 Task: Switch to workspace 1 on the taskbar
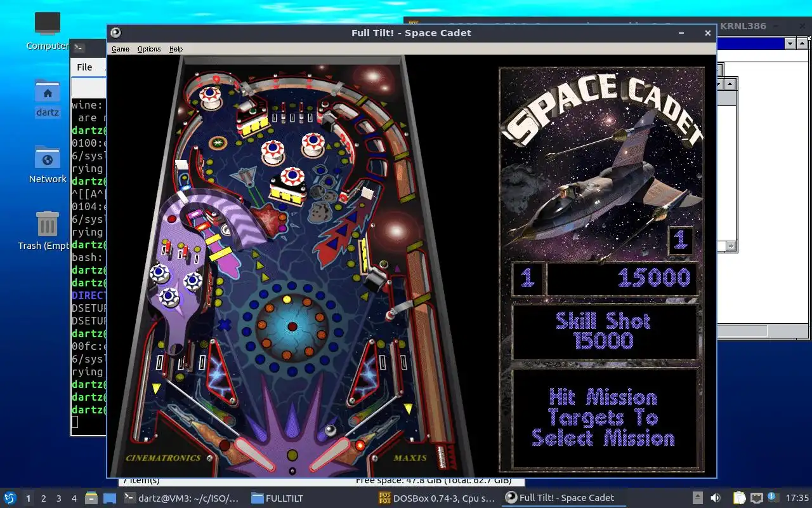28,498
